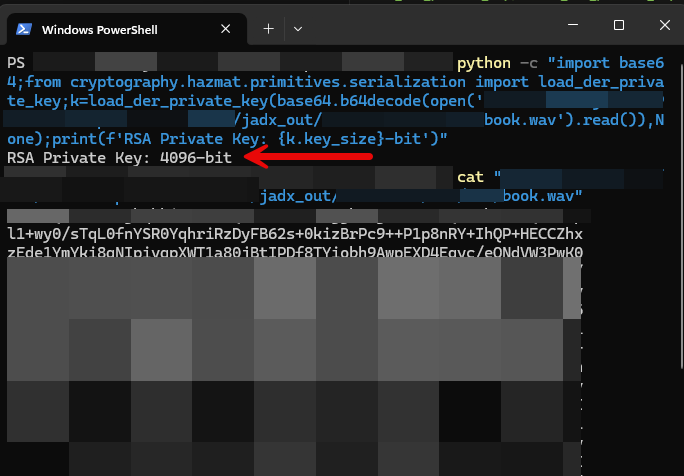
Task: Click the 'book.wav"' text in the cat command
Action: point(542,196)
